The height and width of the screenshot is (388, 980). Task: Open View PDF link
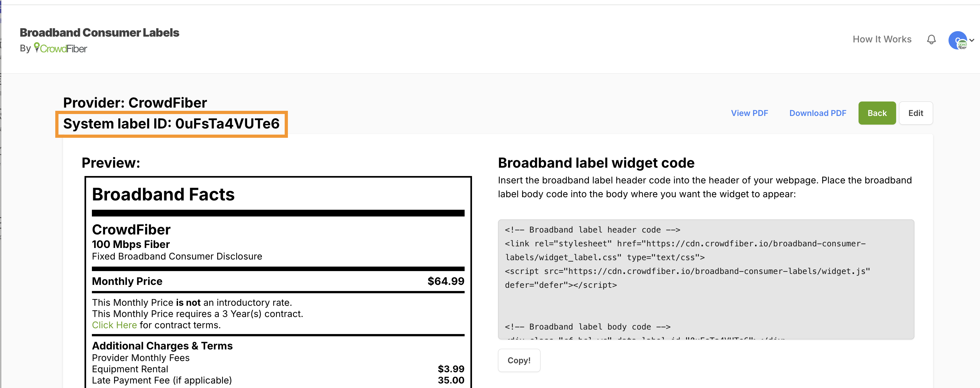pos(749,113)
